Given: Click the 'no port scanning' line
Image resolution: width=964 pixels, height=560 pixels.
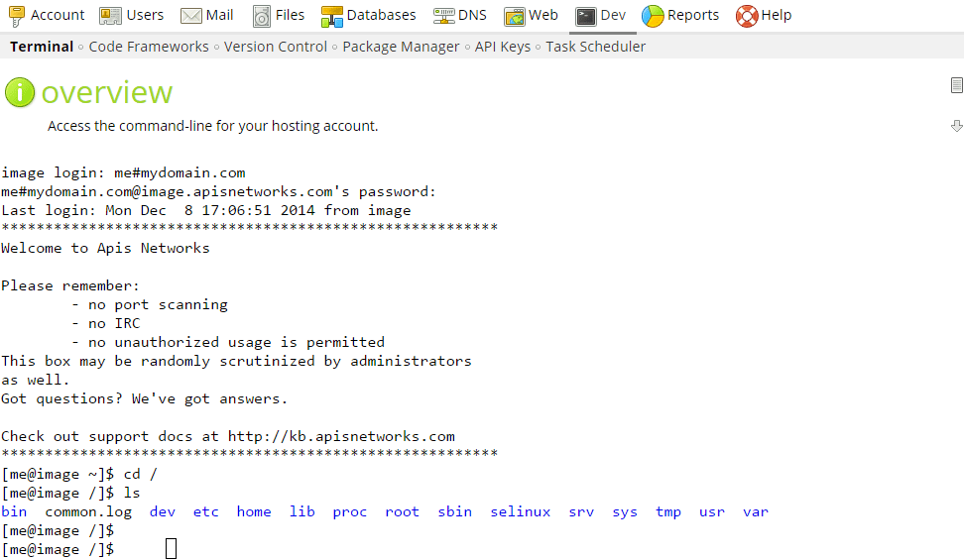Looking at the screenshot, I should 150,305.
